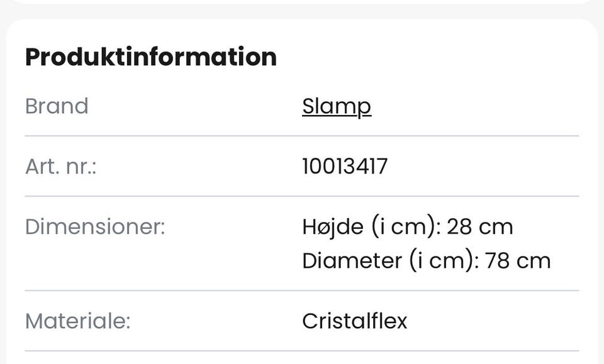Click the divider below the article number row
604x364 pixels.
click(x=302, y=196)
